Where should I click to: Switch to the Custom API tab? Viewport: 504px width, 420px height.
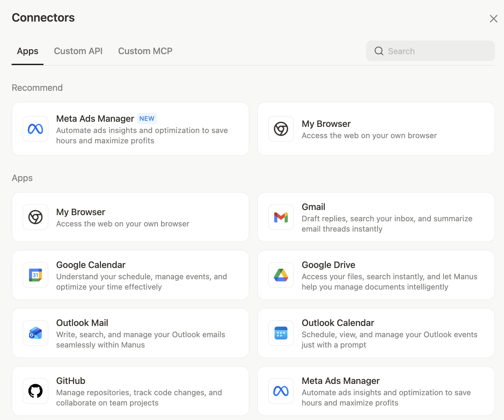pyautogui.click(x=78, y=51)
